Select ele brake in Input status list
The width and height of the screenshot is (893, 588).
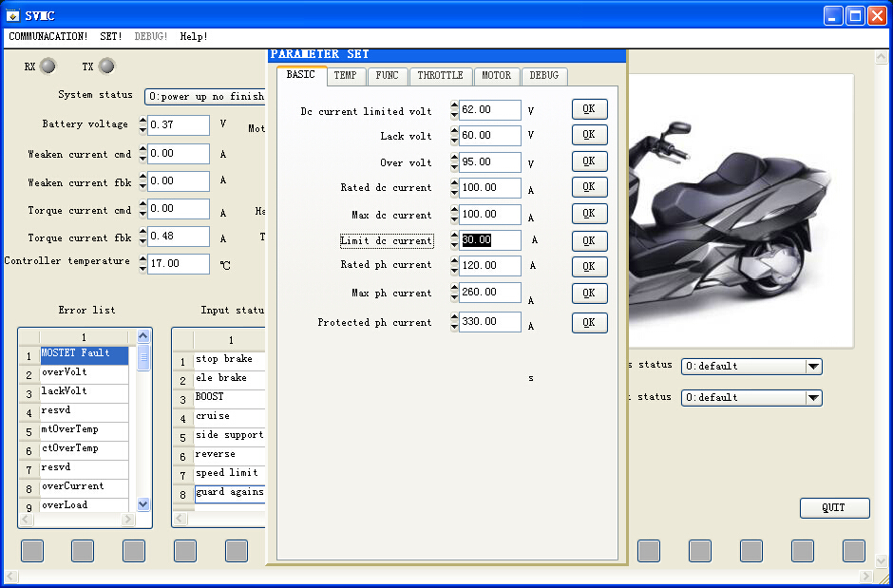pyautogui.click(x=230, y=380)
